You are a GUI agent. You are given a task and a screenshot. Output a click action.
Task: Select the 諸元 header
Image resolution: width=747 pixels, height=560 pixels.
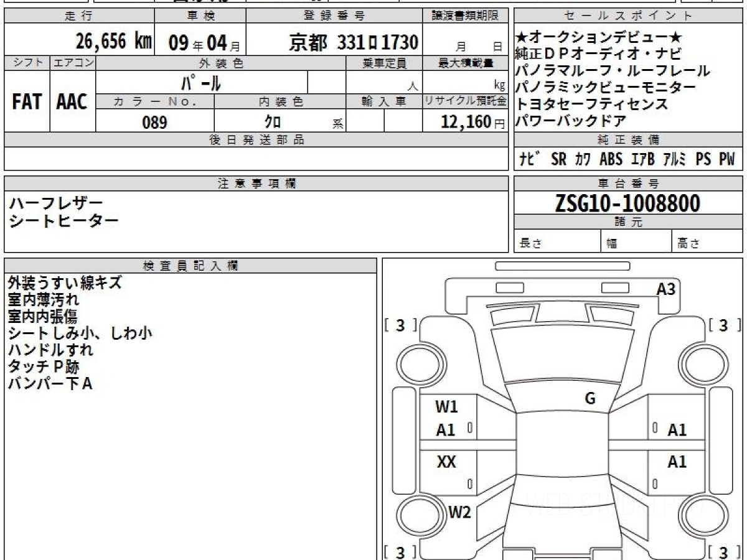[628, 222]
